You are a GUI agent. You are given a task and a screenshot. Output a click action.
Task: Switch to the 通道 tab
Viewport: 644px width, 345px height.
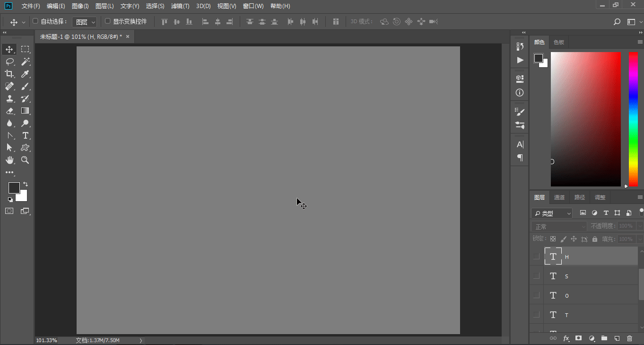[559, 197]
